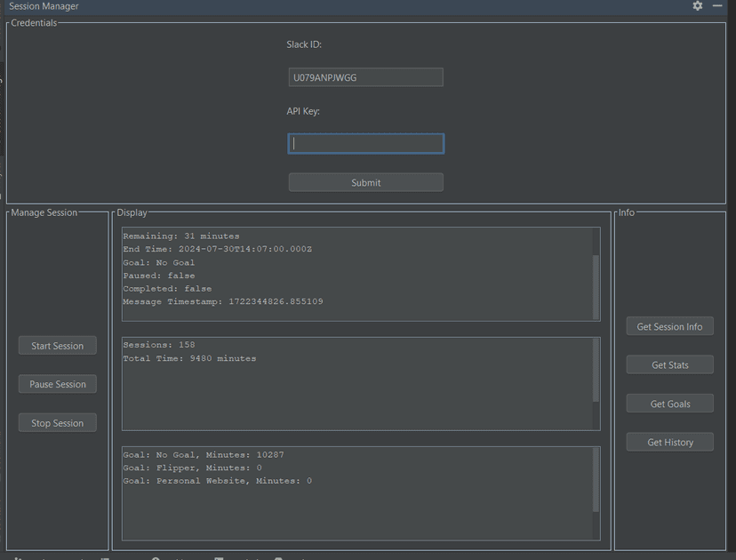Screen dimensions: 736x560
Task: Click the Get History button
Action: point(669,442)
